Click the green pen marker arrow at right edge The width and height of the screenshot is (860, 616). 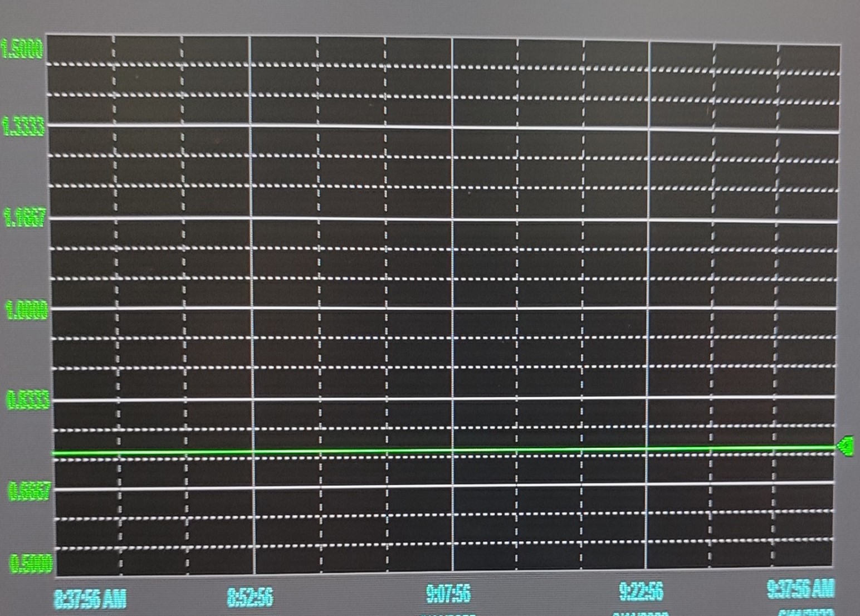pyautogui.click(x=846, y=446)
